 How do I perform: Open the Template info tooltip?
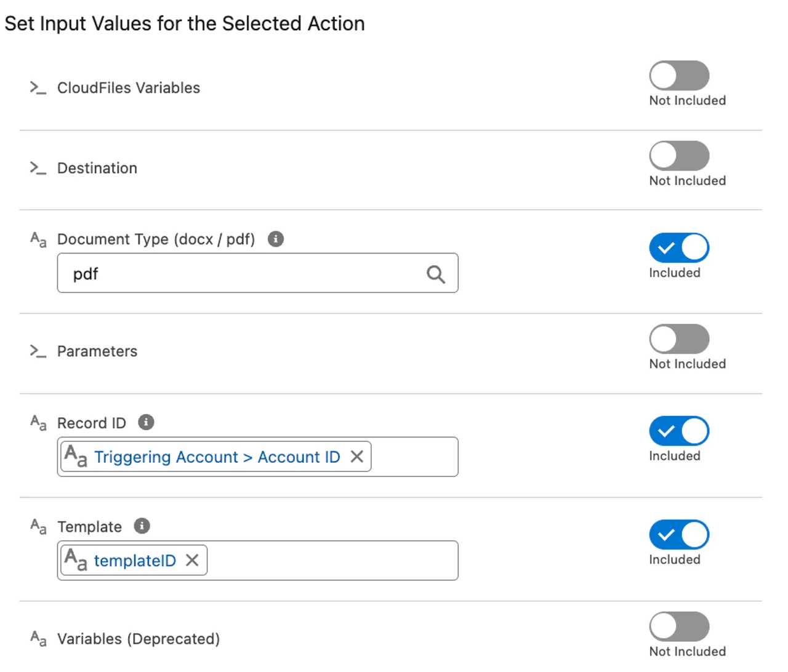(142, 526)
